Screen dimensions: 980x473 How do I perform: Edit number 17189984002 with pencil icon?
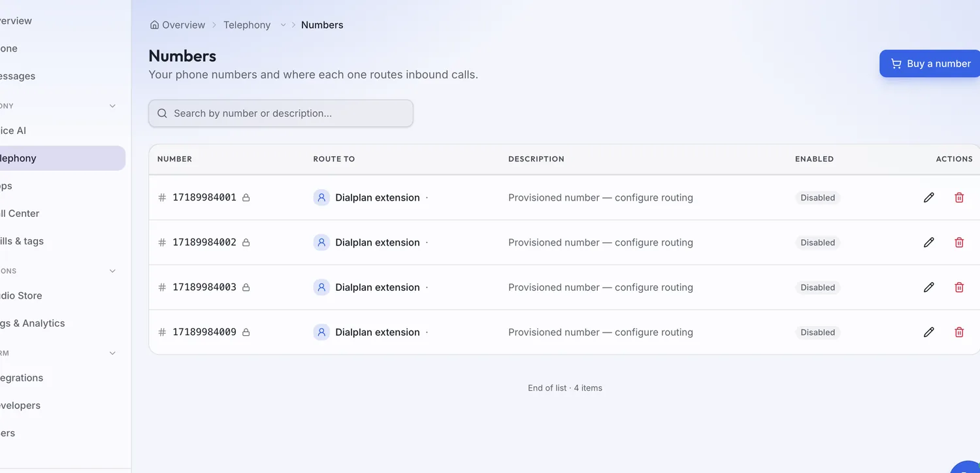[x=928, y=242]
